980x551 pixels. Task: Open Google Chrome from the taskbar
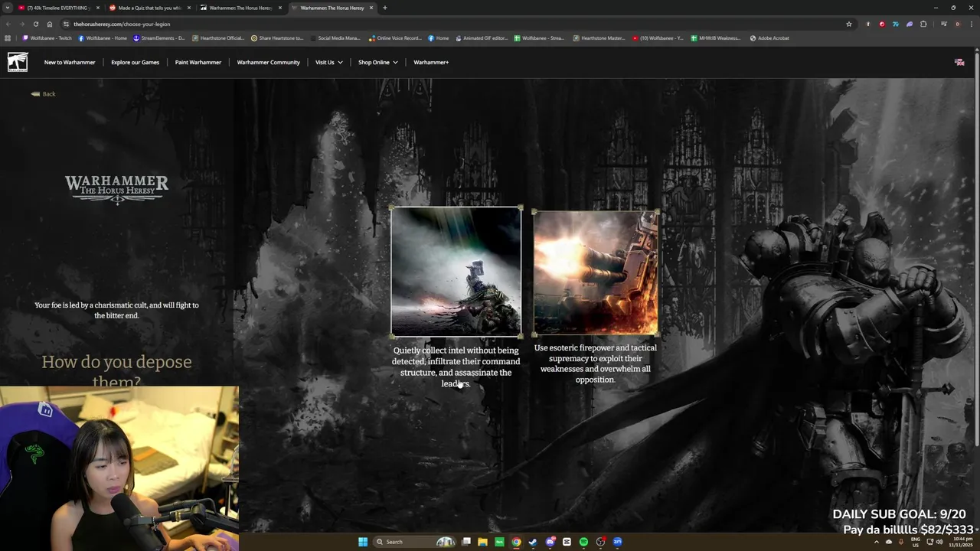(x=516, y=542)
